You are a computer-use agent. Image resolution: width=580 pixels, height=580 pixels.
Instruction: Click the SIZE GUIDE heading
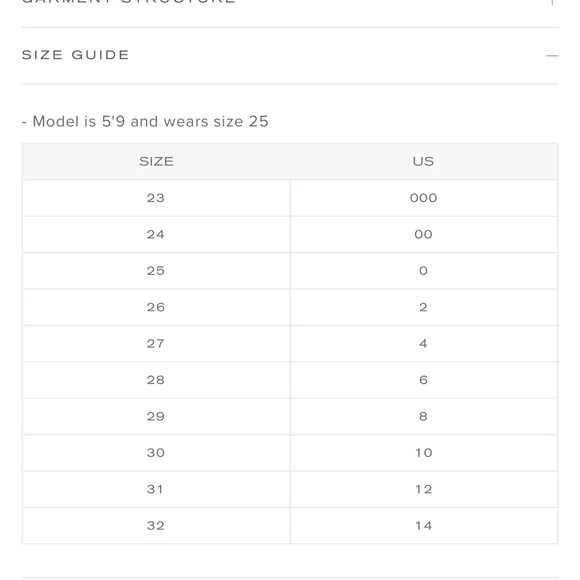pos(75,55)
